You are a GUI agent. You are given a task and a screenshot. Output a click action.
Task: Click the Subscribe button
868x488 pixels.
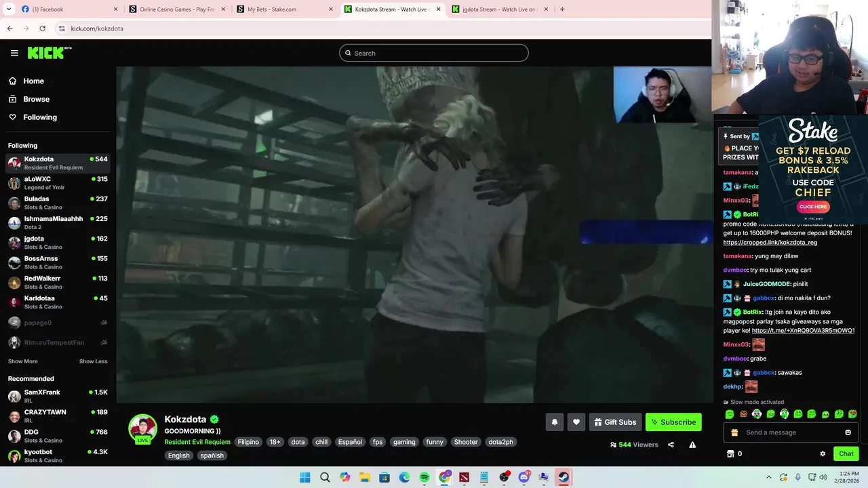tap(673, 422)
